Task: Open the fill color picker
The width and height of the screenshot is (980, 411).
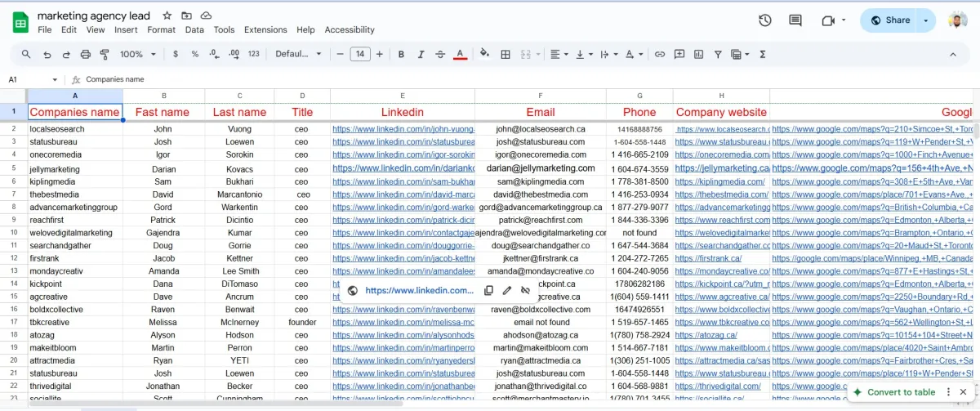Action: [x=485, y=54]
